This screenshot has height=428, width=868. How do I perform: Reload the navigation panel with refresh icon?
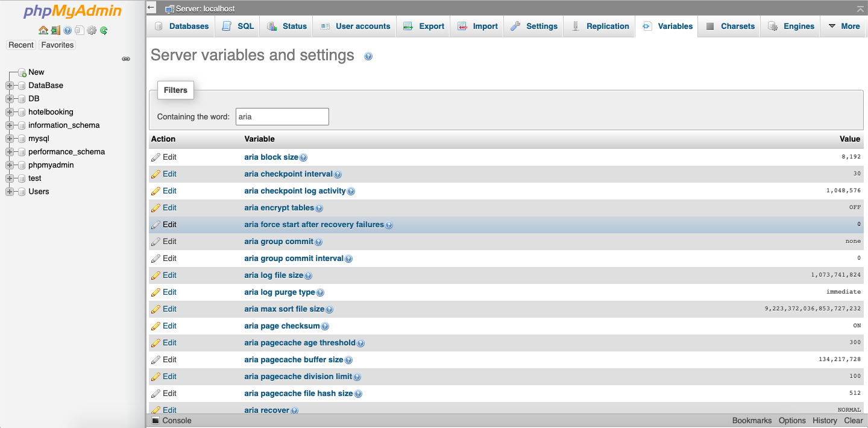point(103,30)
